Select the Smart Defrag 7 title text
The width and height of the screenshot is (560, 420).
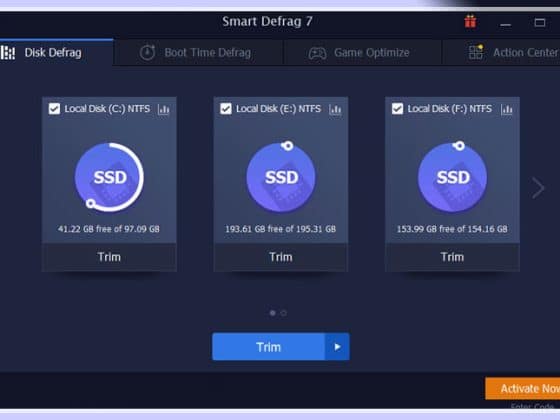click(x=268, y=21)
